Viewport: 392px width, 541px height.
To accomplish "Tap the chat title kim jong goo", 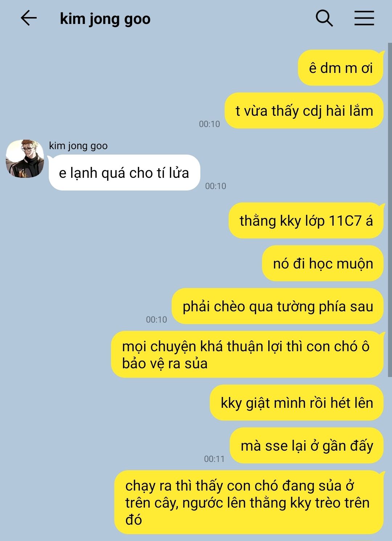I will tap(105, 19).
